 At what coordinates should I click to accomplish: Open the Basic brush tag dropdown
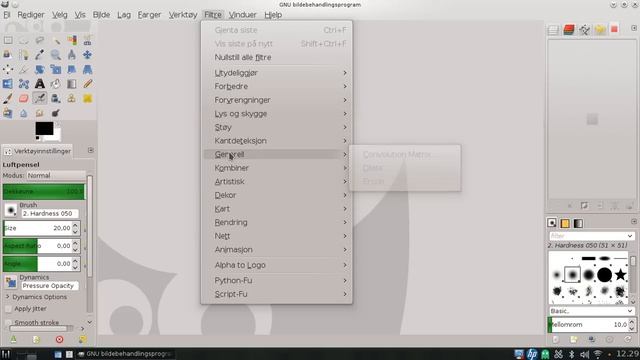point(591,311)
